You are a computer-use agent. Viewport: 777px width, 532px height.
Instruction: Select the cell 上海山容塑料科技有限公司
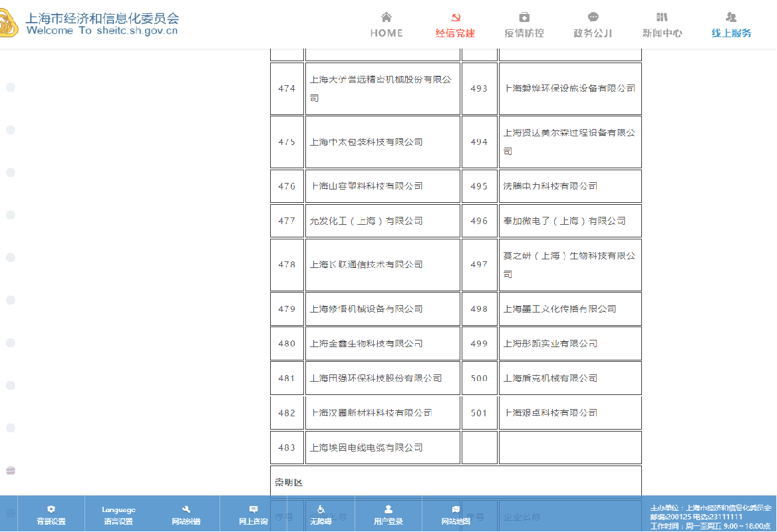pos(383,186)
